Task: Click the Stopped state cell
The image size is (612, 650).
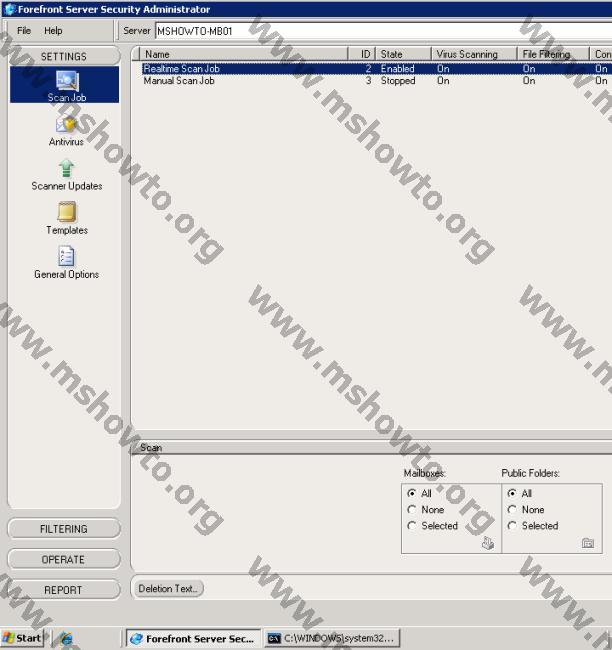Action: pyautogui.click(x=398, y=81)
